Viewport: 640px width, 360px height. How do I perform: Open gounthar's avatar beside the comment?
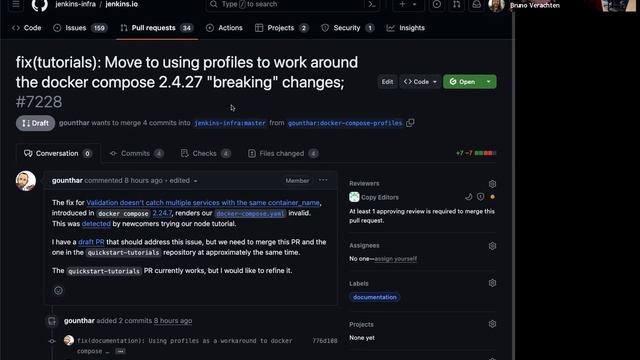26,181
